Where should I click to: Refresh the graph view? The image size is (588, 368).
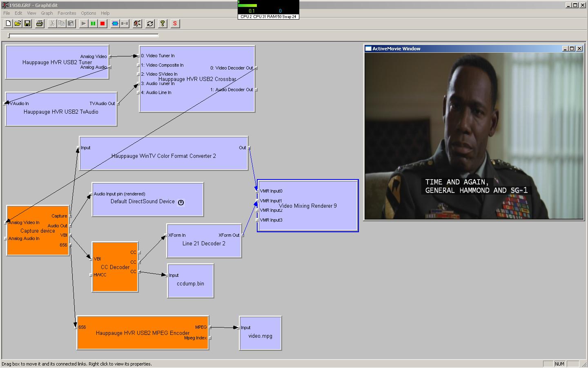[150, 24]
